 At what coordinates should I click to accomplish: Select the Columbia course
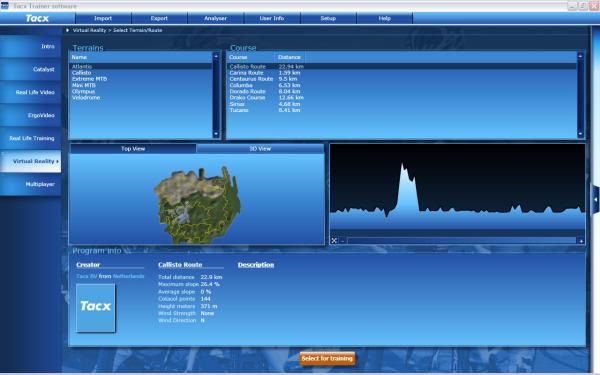tap(241, 85)
